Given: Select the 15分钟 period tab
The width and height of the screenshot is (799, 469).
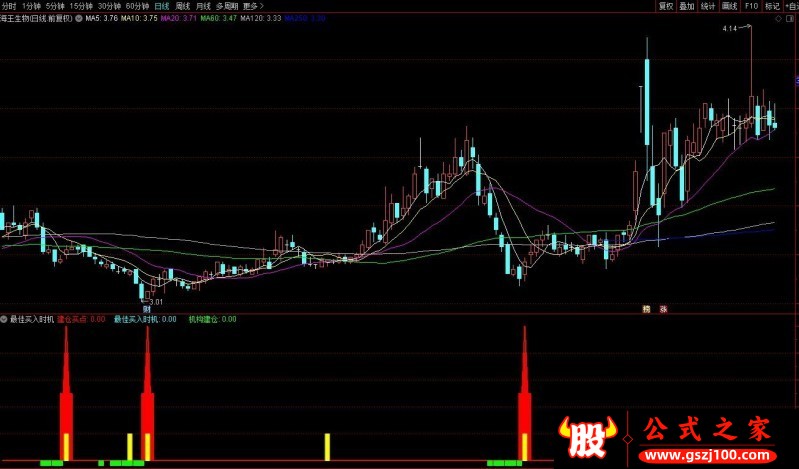Looking at the screenshot, I should [81, 6].
